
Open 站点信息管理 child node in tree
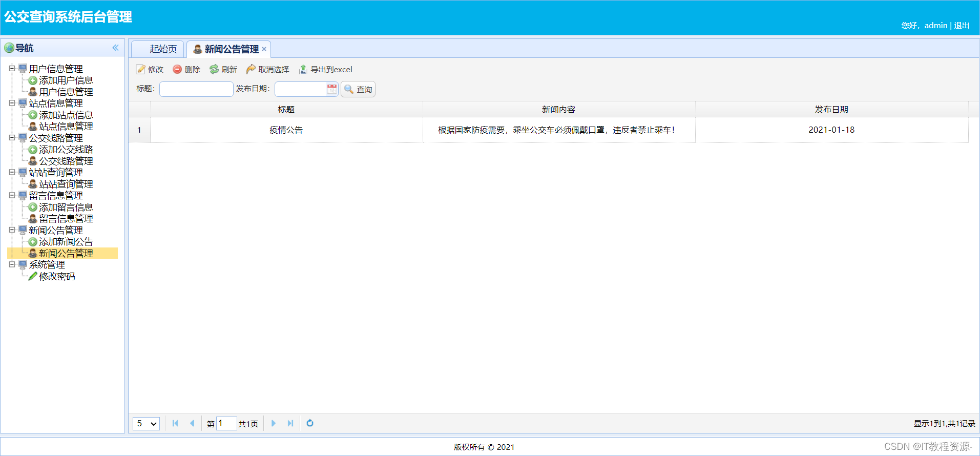[66, 127]
